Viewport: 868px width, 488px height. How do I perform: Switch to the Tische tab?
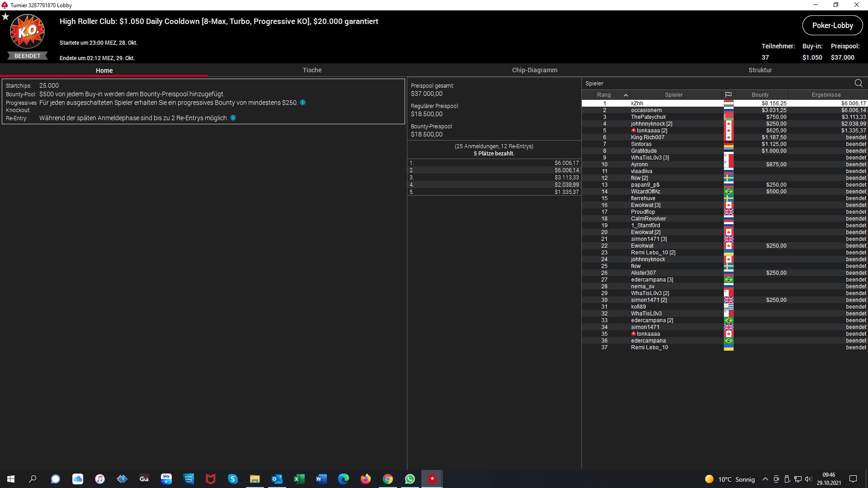tap(312, 70)
